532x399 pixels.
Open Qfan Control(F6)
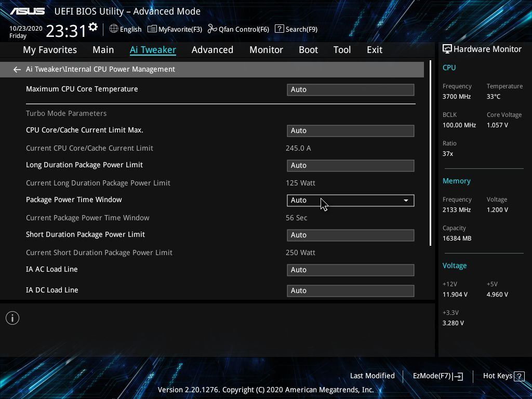coord(238,29)
